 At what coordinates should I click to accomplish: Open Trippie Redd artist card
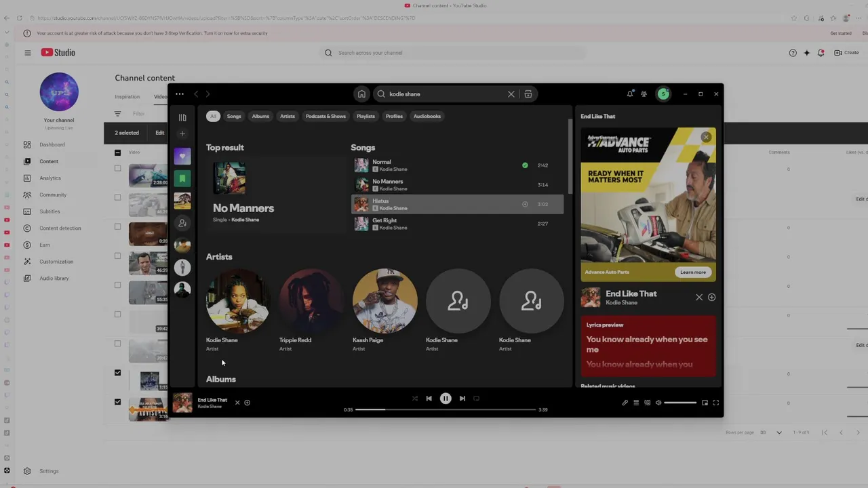tap(311, 310)
